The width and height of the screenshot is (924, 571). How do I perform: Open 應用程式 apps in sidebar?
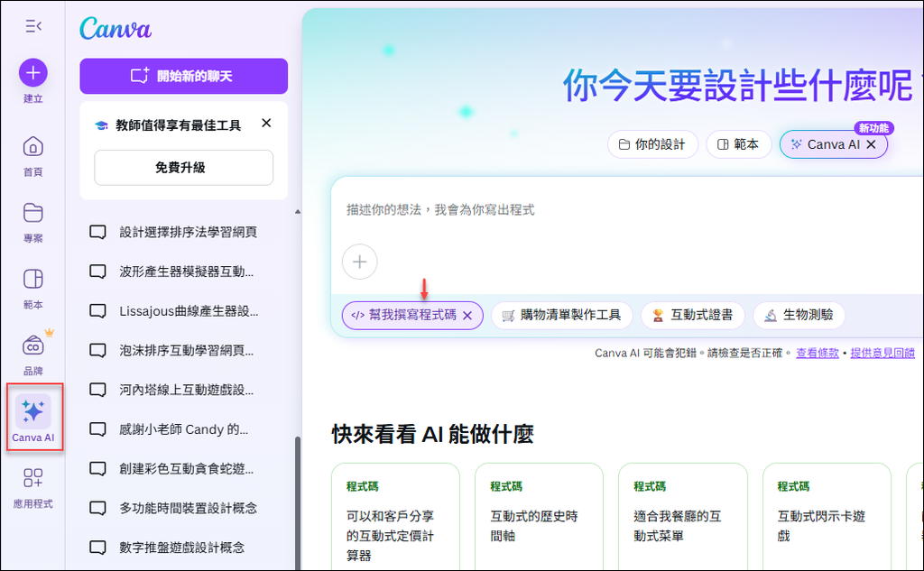click(x=33, y=488)
